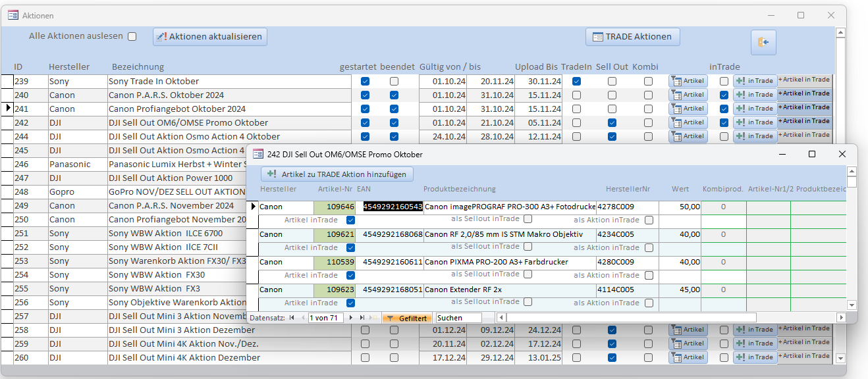The width and height of the screenshot is (868, 379).
Task: Click 'in Trade' button for row 260
Action: click(755, 357)
